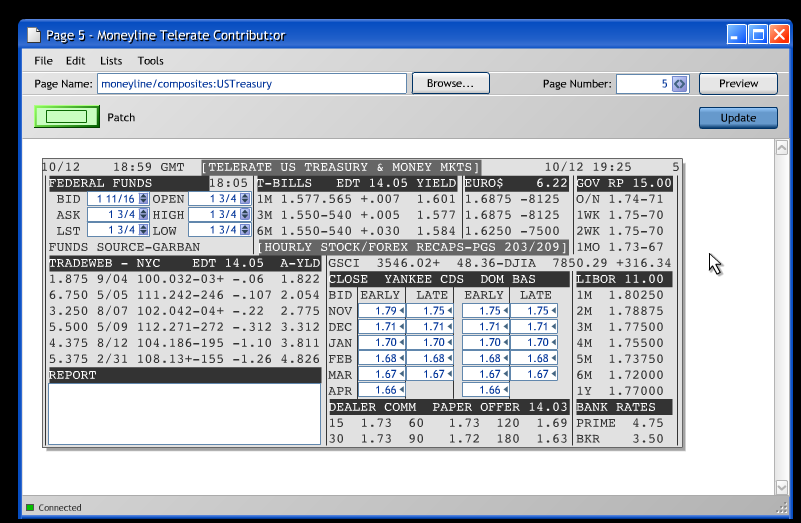Open DEC Yankee CDs EARLY dropdown

click(x=402, y=326)
